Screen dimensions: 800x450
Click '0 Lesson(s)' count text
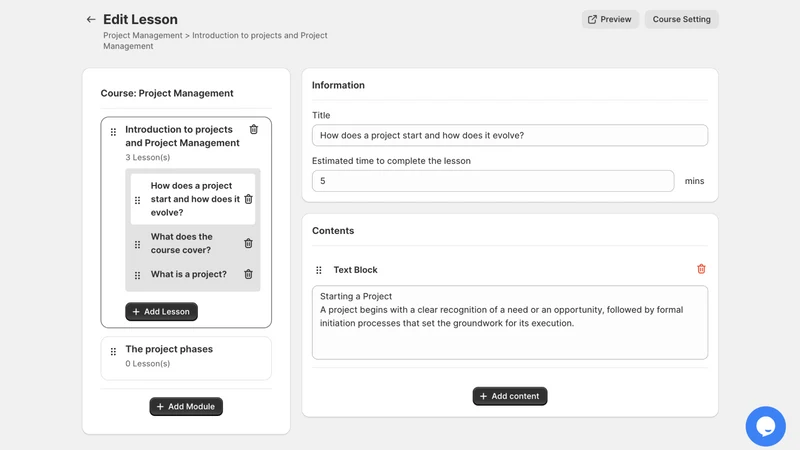pyautogui.click(x=147, y=364)
